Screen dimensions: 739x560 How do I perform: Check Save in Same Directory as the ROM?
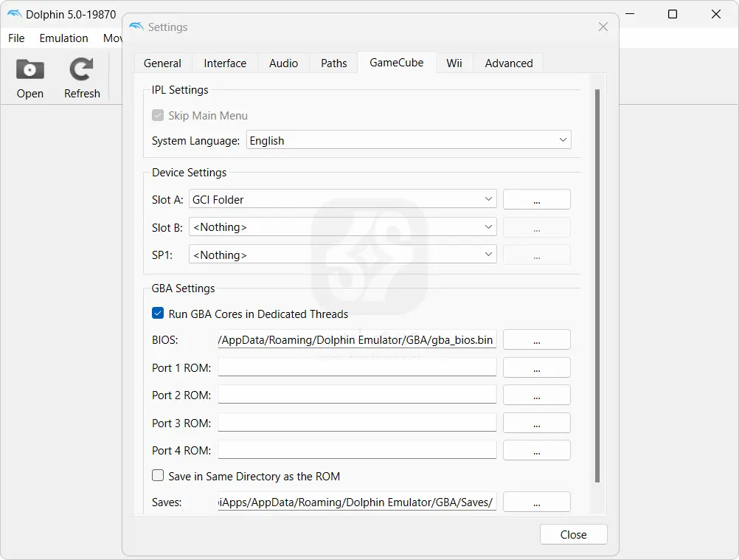pos(158,476)
